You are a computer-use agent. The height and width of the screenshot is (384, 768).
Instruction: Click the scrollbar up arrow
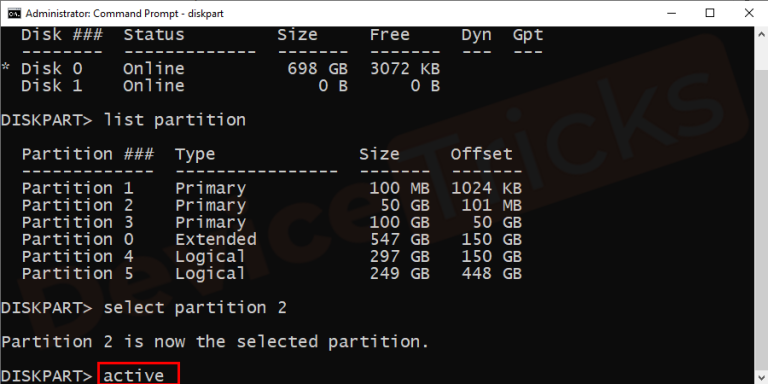[762, 34]
